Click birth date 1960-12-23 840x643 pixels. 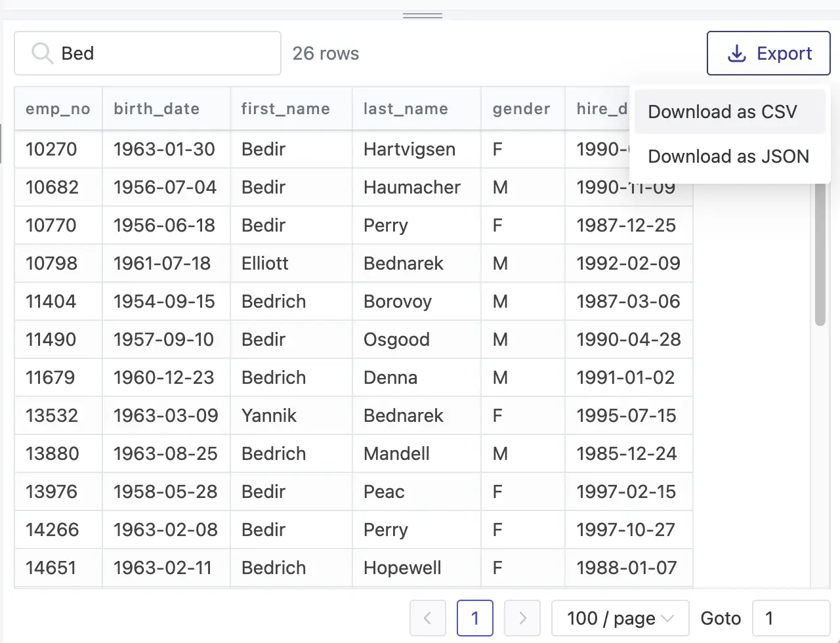point(163,377)
